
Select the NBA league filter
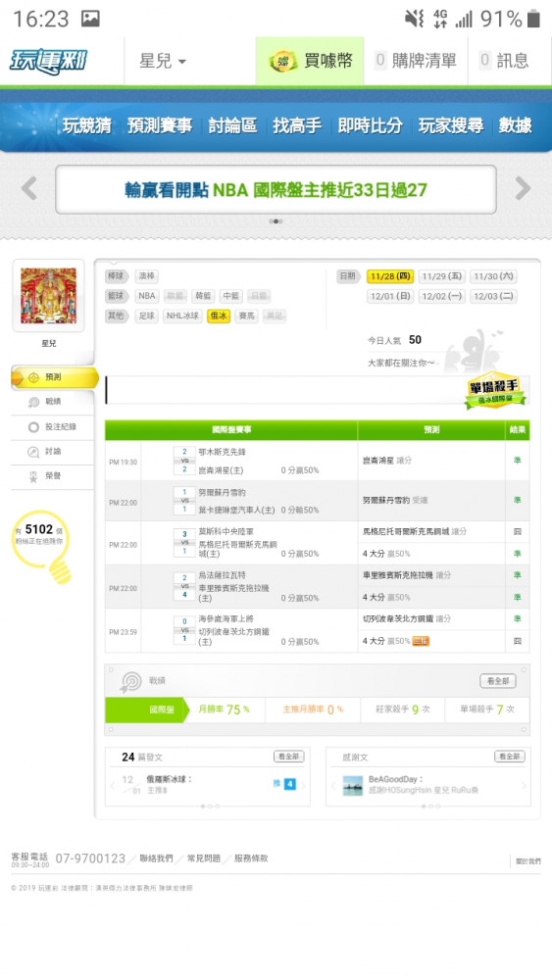[x=147, y=296]
